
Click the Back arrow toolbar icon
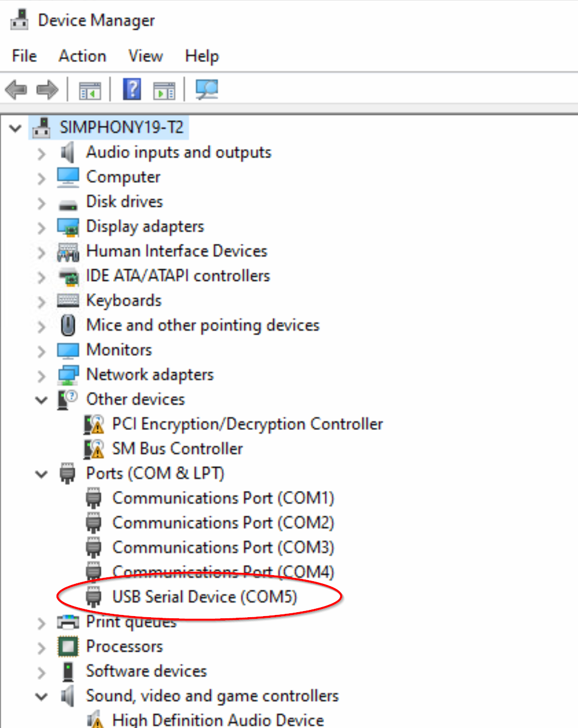point(16,89)
